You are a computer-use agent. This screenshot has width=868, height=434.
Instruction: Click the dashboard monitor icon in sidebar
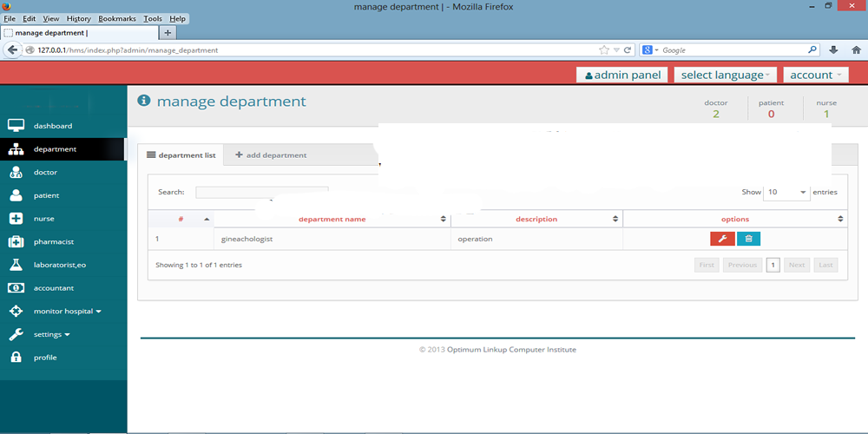[x=16, y=126]
